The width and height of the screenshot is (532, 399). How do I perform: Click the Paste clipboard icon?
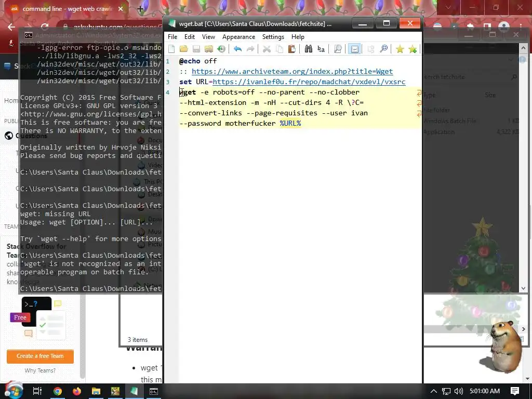[x=292, y=49]
